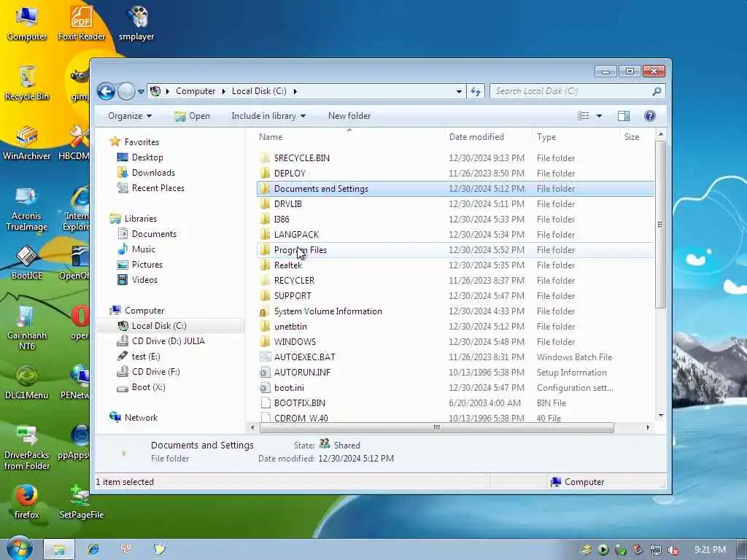Screen dimensions: 747x560
Task: Click the Change view icon
Action: [x=583, y=116]
